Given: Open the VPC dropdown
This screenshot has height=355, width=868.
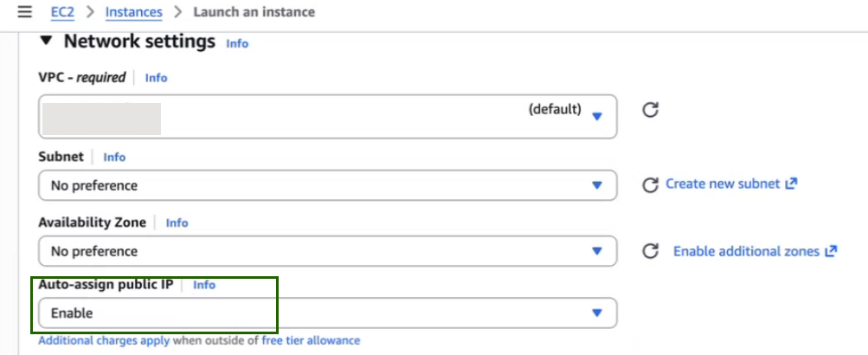Looking at the screenshot, I should pos(327,116).
